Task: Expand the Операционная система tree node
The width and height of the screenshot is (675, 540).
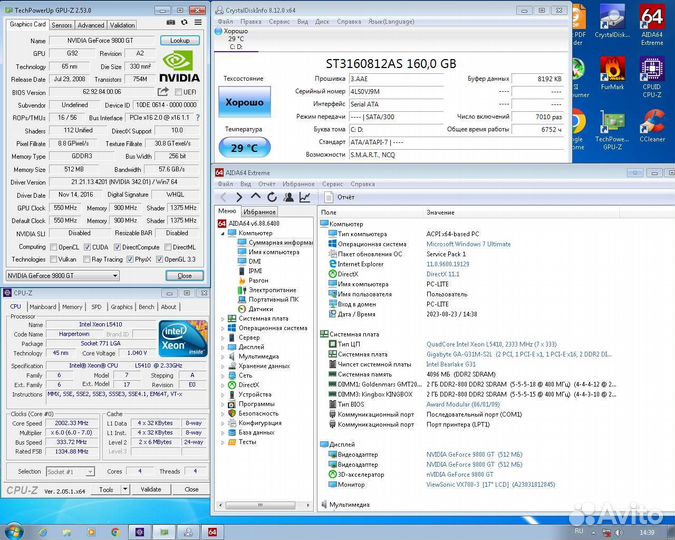Action: (223, 329)
